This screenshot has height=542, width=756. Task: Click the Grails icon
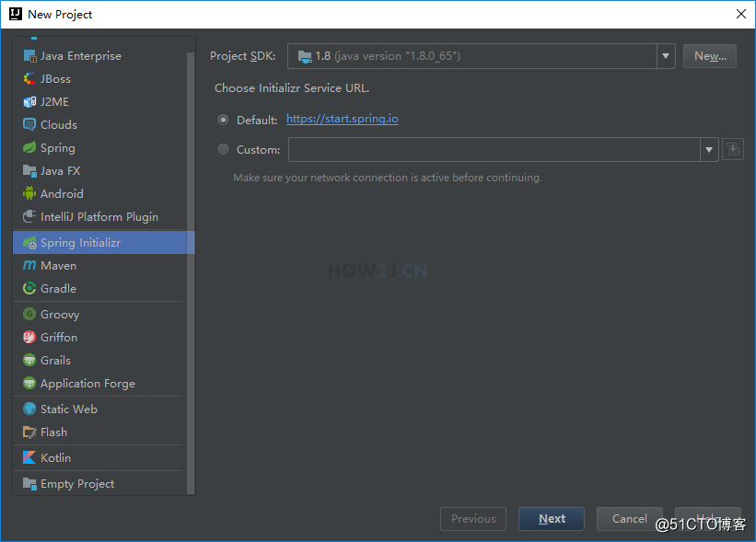[29, 360]
